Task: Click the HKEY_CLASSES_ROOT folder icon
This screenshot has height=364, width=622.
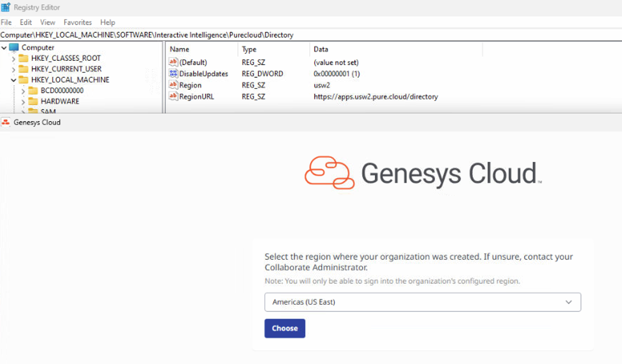Action: tap(23, 58)
